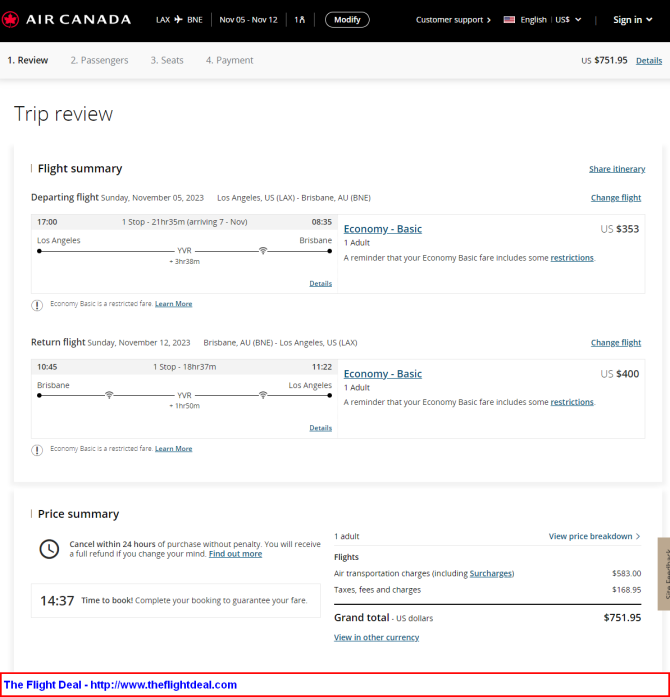The image size is (670, 697).
Task: Click Learn More under departing flight
Action: [173, 304]
